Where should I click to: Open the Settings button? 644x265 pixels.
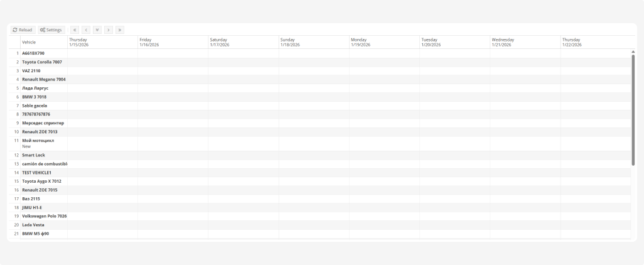50,30
